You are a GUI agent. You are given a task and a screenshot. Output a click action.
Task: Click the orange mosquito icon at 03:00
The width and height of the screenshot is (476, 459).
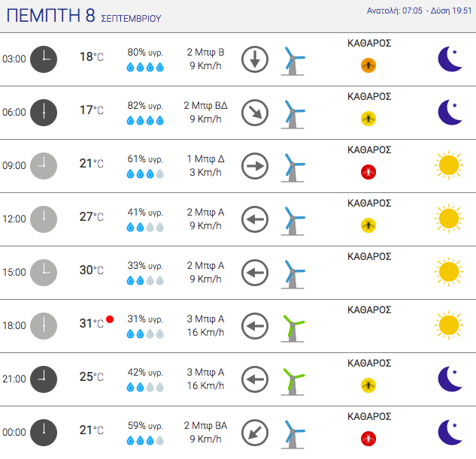pyautogui.click(x=368, y=65)
